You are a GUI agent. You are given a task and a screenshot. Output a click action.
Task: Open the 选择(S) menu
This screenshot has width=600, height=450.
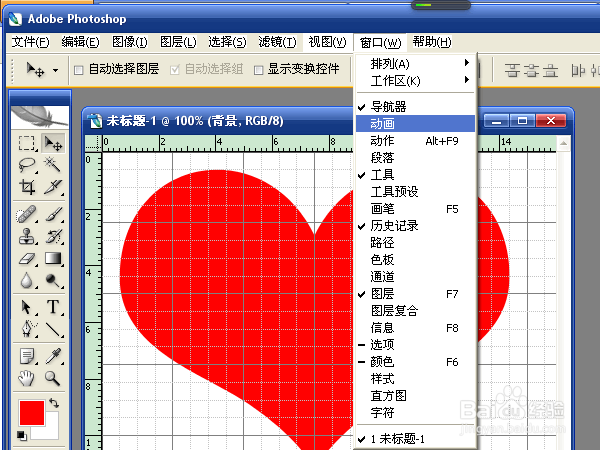click(x=227, y=42)
